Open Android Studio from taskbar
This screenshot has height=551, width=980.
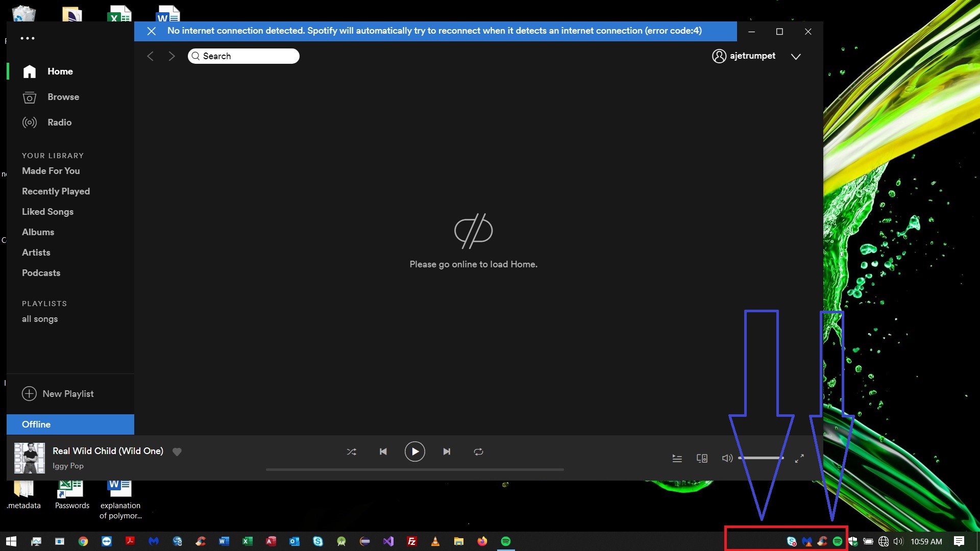[x=341, y=541]
